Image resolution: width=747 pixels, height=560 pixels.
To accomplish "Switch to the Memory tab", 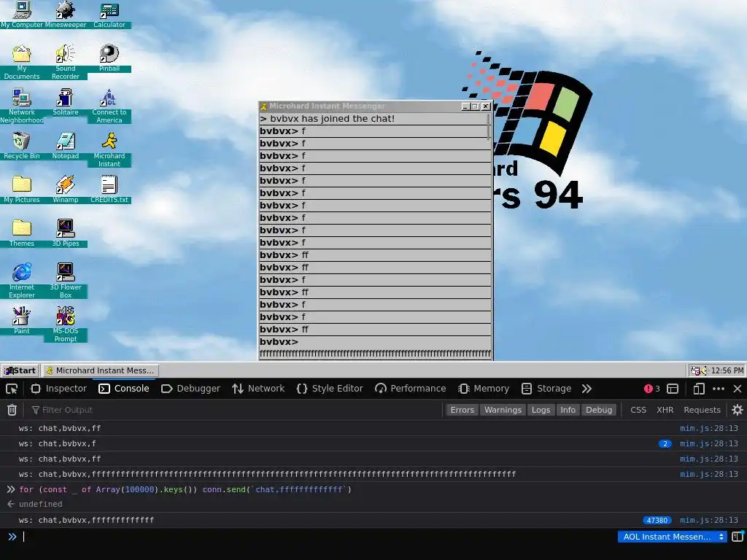I will [x=484, y=389].
